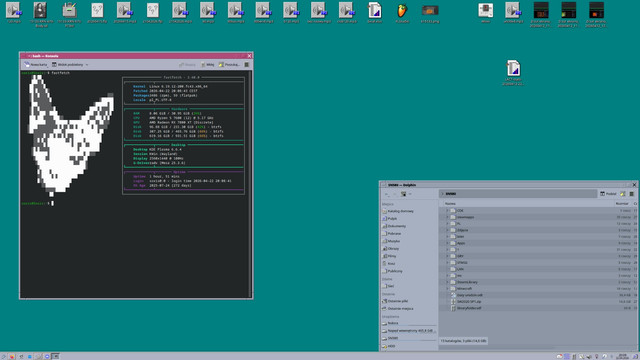Select the Minecraft folder name in Dolphin
The height and width of the screenshot is (360, 640).
point(464,289)
